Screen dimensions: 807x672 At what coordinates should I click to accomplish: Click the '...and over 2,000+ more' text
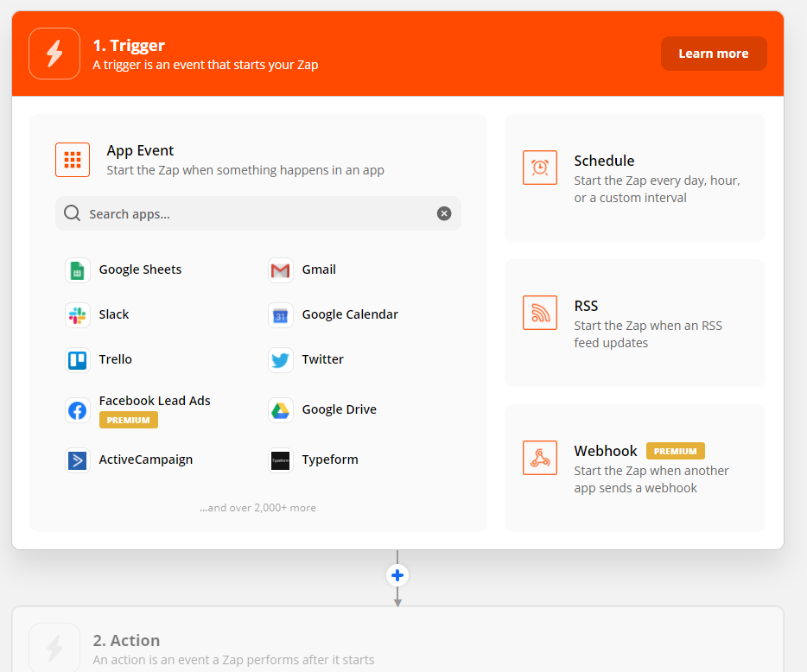click(257, 507)
